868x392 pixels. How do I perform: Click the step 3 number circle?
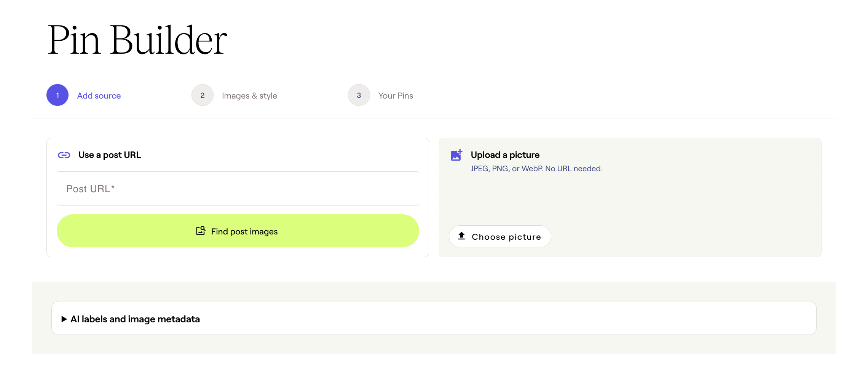point(359,95)
